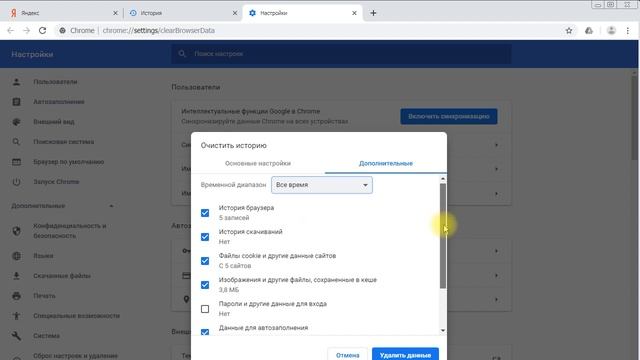
Task: Bookmark this page with the star icon
Action: (x=569, y=31)
